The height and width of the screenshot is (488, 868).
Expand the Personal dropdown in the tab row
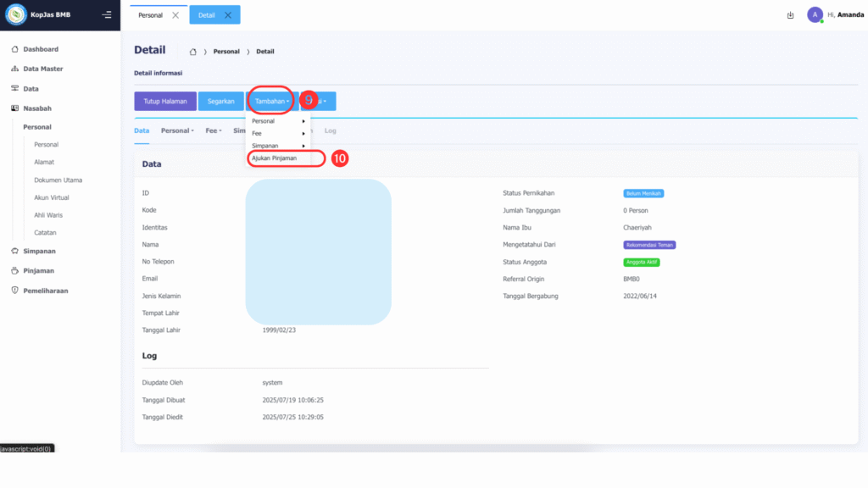(x=177, y=130)
